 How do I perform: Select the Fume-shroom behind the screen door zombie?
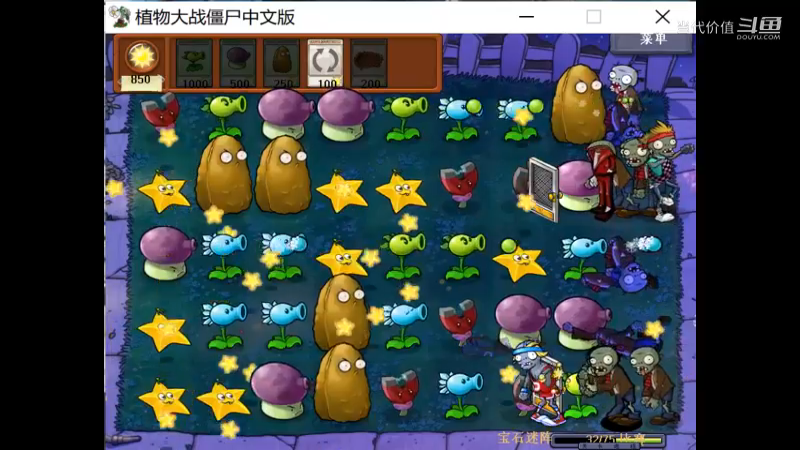[577, 185]
